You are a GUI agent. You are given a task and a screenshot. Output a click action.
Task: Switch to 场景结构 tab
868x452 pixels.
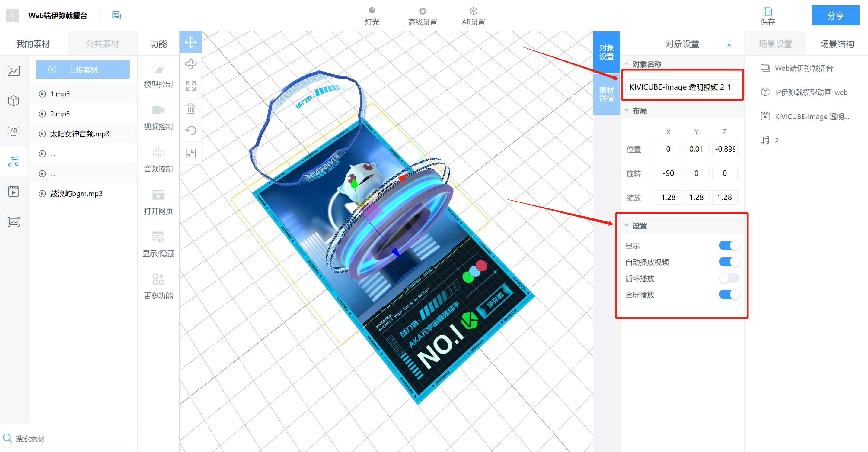pos(837,44)
